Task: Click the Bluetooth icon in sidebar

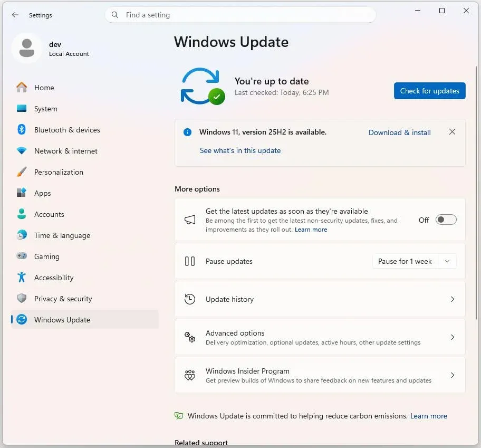Action: [x=22, y=129]
